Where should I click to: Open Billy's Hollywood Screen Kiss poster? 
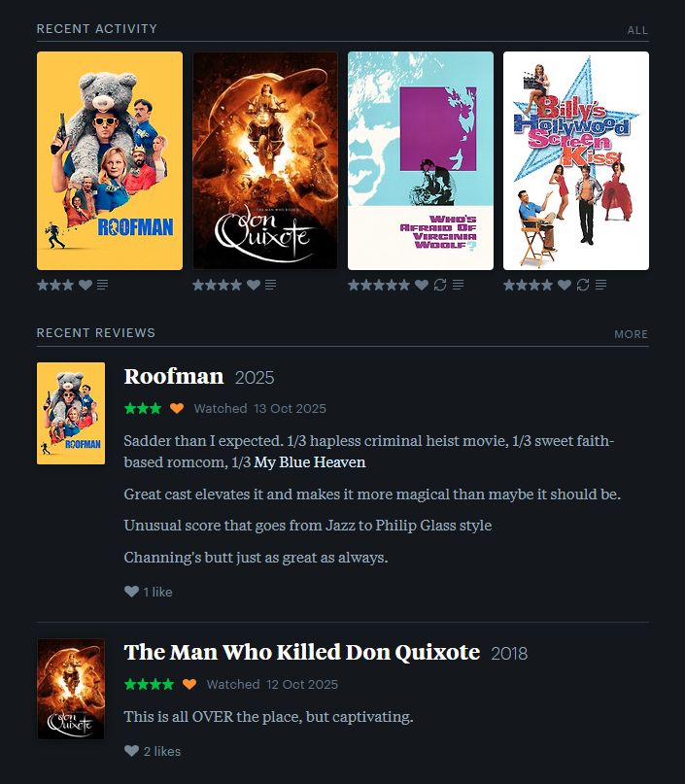[576, 160]
